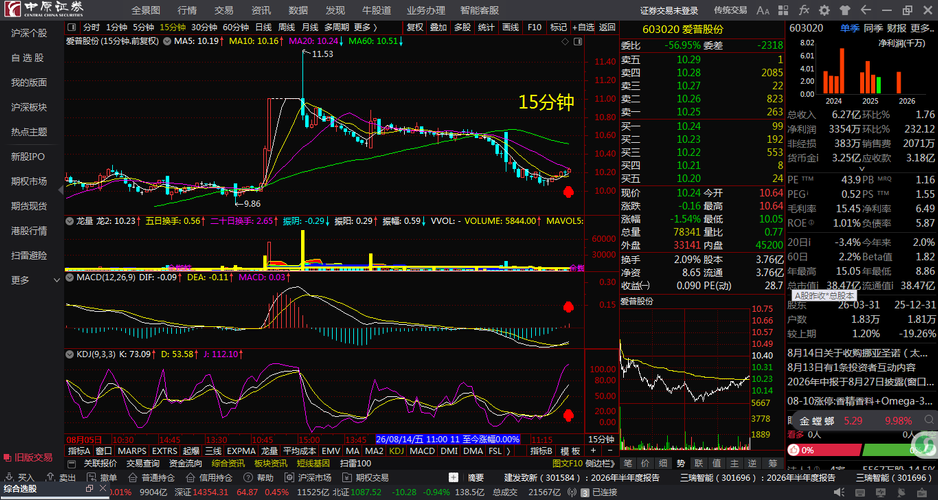The width and height of the screenshot is (938, 500).
Task: Select 自选股 in left sidebar
Action: [x=27, y=58]
